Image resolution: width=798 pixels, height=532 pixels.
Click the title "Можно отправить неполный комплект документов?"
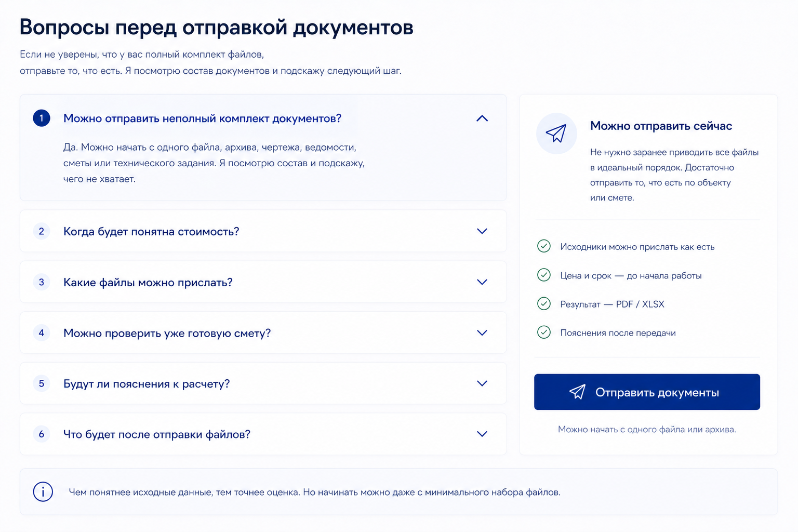202,118
